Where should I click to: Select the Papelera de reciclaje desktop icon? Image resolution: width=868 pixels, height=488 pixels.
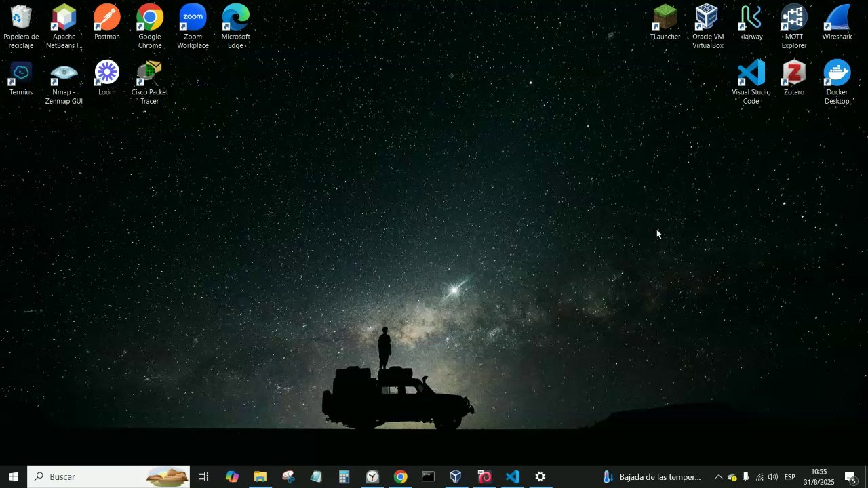(x=21, y=27)
